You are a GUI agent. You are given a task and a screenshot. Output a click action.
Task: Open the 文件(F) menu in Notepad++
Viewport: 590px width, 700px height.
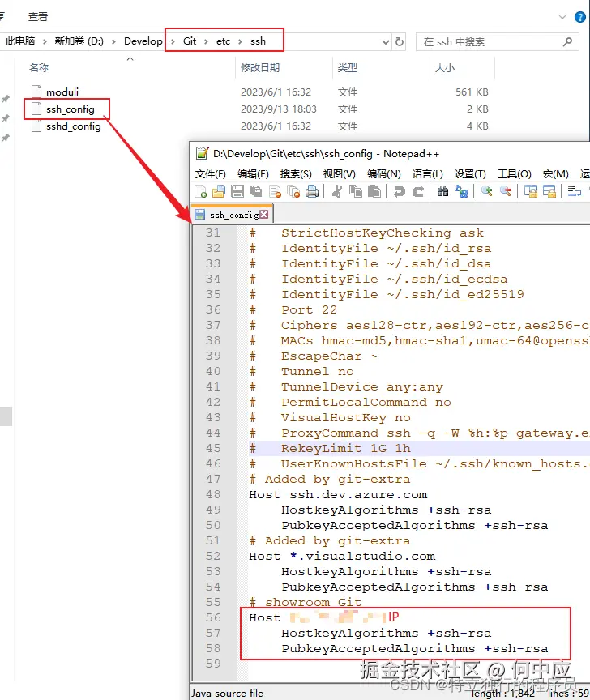tap(211, 173)
